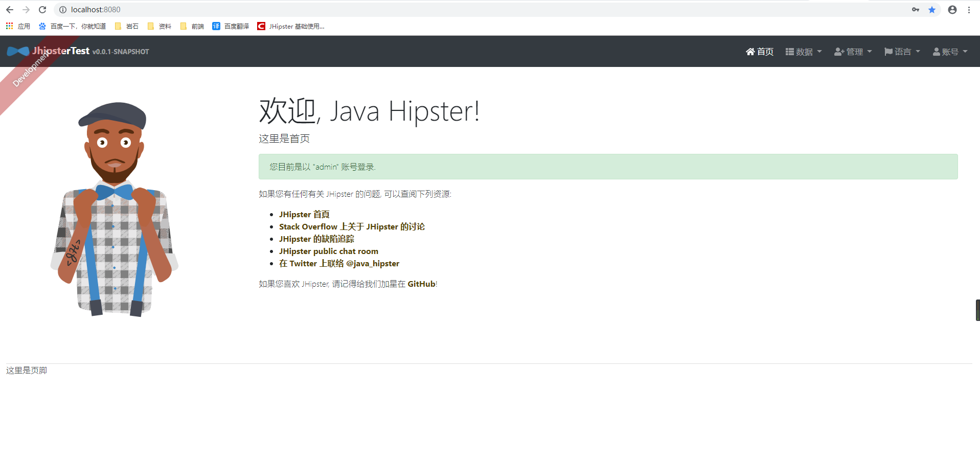Expand the 账号 account dropdown
The height and width of the screenshot is (461, 980).
tap(950, 52)
